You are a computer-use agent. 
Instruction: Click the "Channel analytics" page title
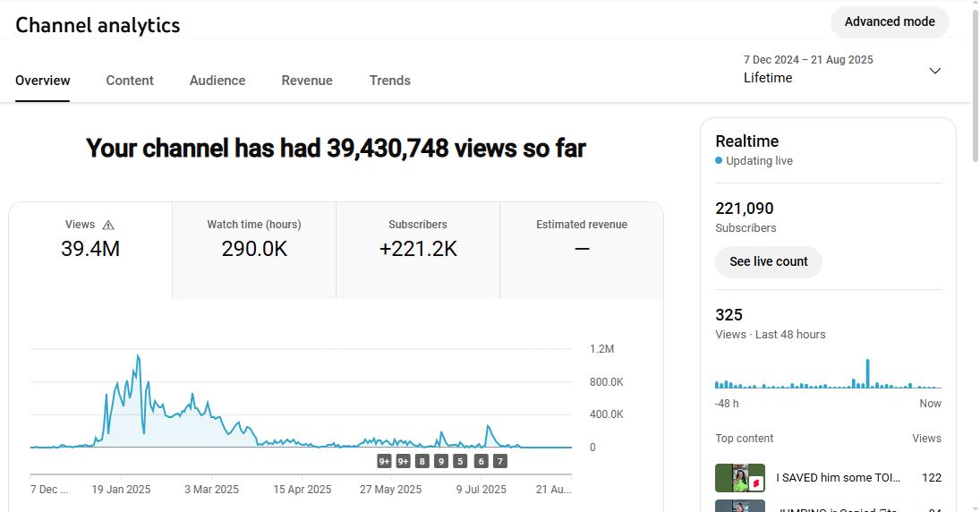[98, 25]
